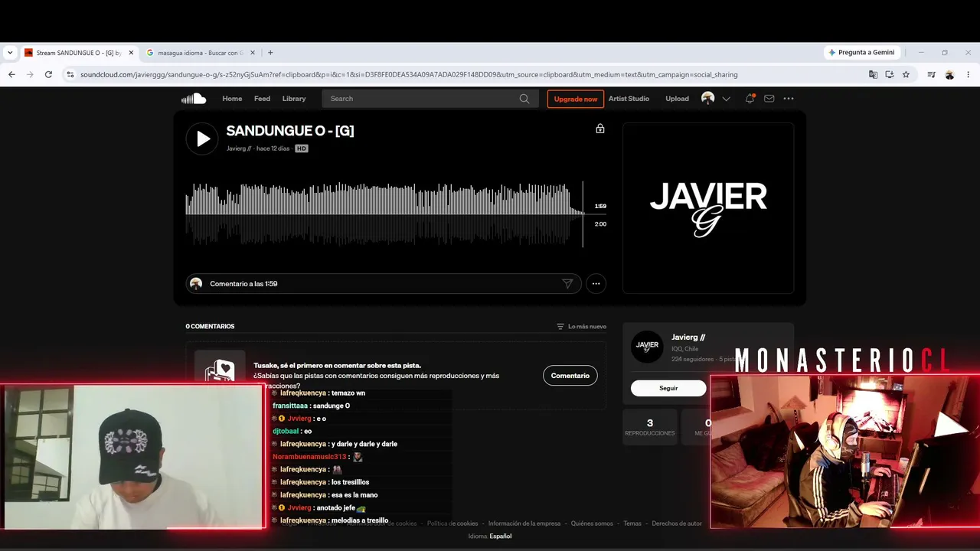This screenshot has height=551, width=980.
Task: Open the Quiénes somos footer link
Action: point(592,523)
